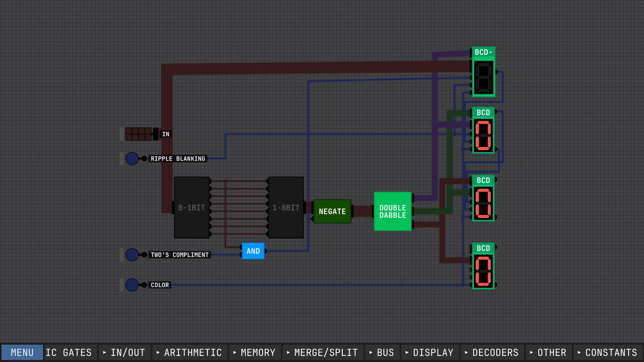Expand the BUS component menu

382,352
